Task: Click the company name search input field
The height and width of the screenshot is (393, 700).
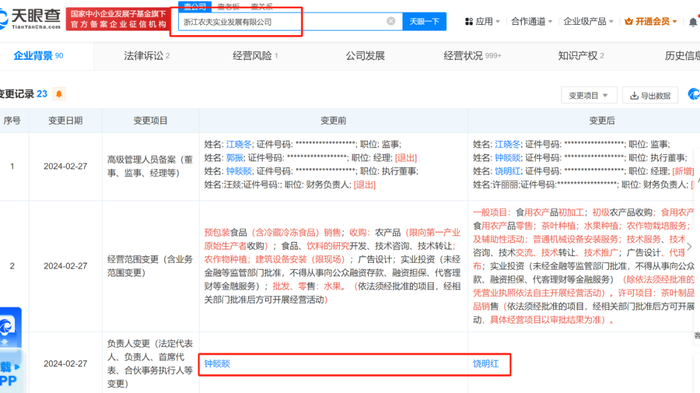Action: (x=283, y=21)
